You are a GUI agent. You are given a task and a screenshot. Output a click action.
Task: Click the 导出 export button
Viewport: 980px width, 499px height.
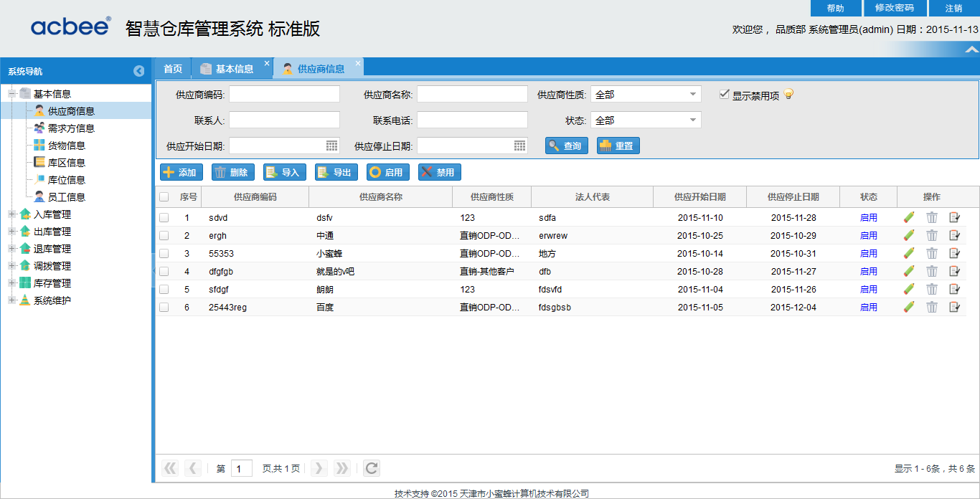[336, 172]
